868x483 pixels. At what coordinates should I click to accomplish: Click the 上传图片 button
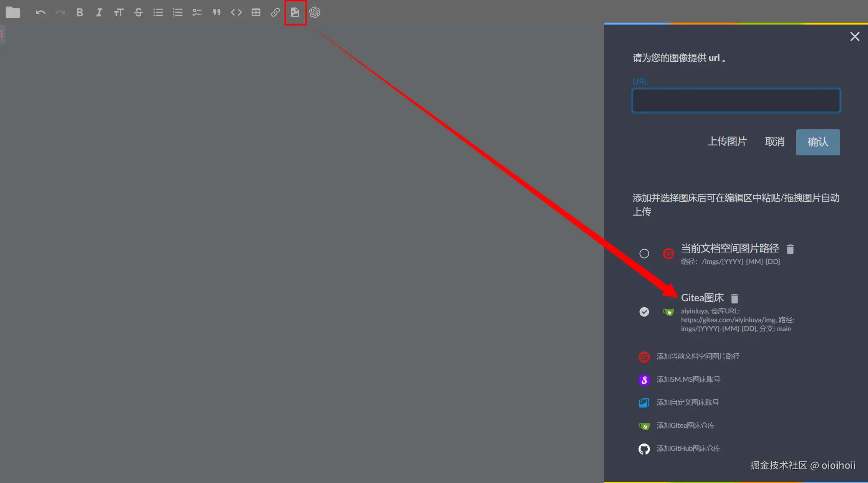click(727, 142)
